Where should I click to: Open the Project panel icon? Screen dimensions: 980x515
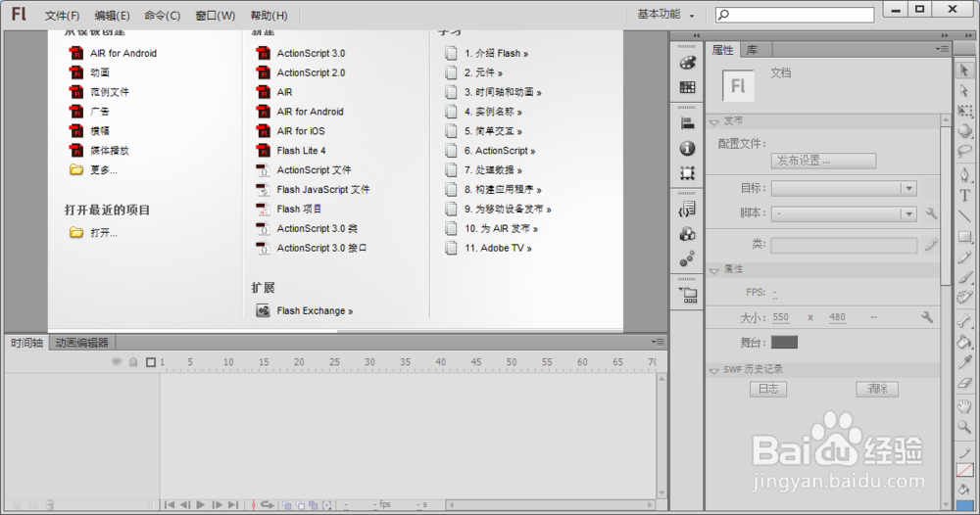coord(688,295)
